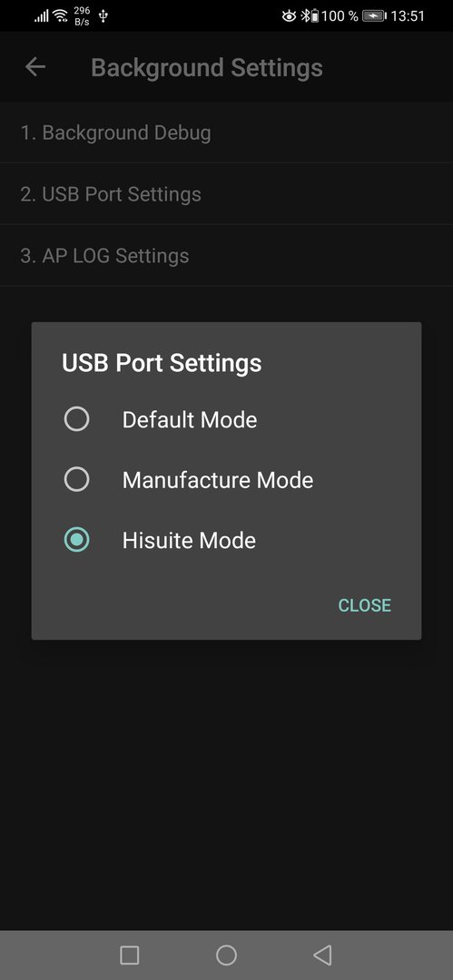Viewport: 453px width, 980px height.
Task: Tap the Android home circle icon
Action: tap(227, 955)
